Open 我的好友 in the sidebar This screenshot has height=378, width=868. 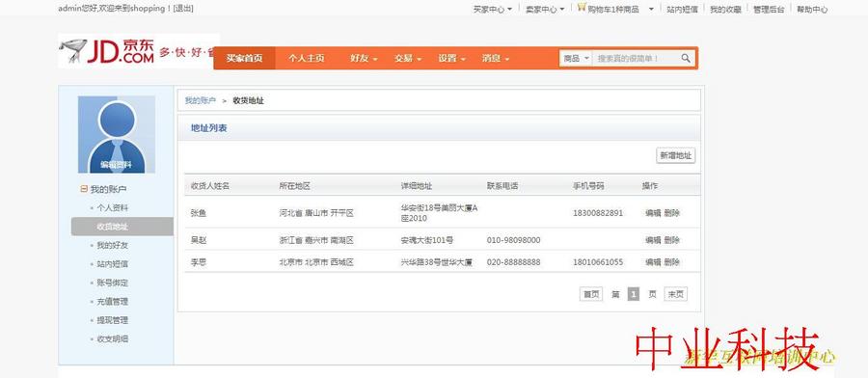(113, 245)
